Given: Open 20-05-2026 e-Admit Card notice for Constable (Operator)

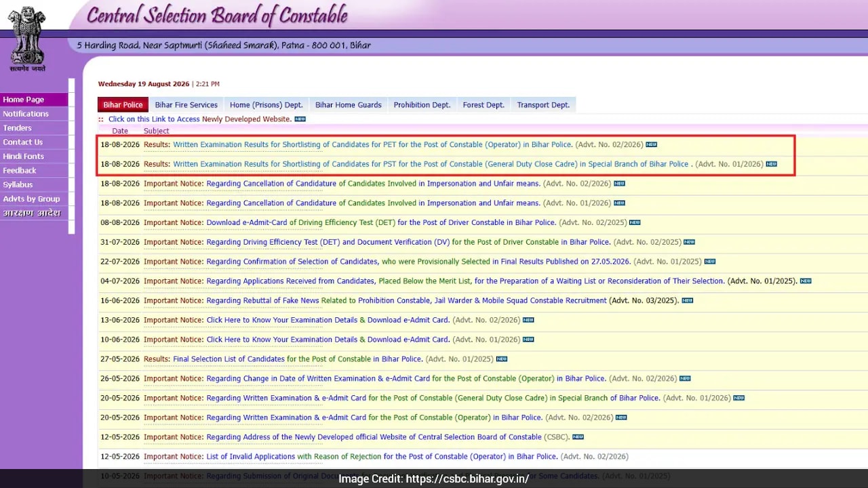Looking at the screenshot, I should click(x=374, y=418).
